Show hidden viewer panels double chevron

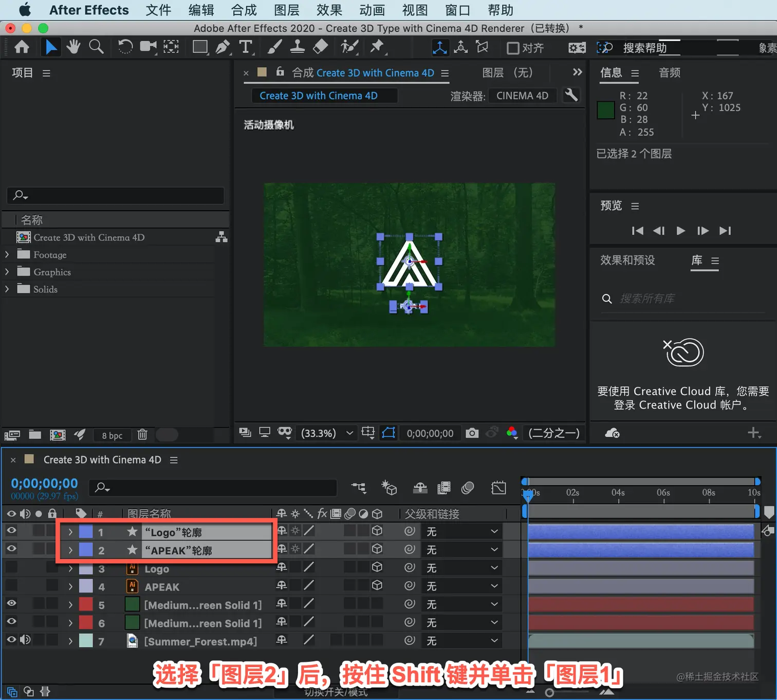point(578,72)
